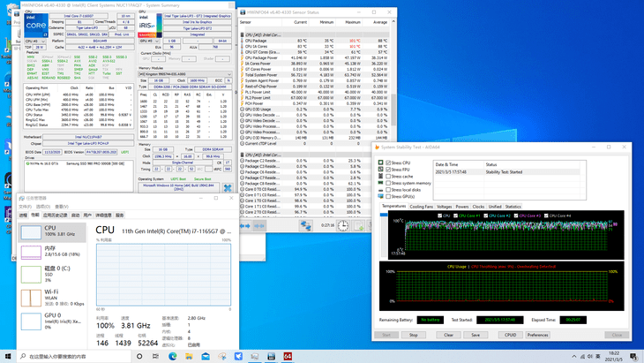Click the Preferences button
The width and height of the screenshot is (644, 363).
point(537,335)
